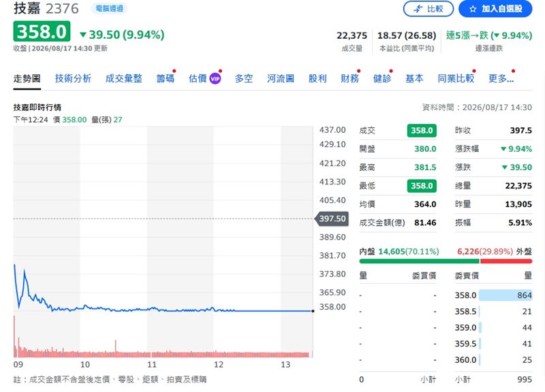Click the 昨量 13,905 value

[518, 204]
